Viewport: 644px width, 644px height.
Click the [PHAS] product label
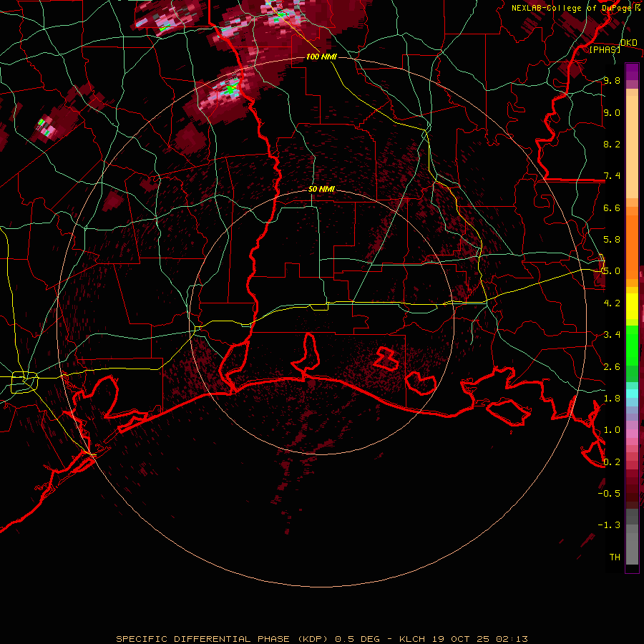[x=605, y=49]
